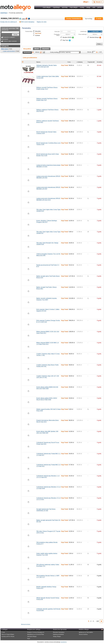The image size is (104, 644).
Task: Expand the Lokalizacja 'z całej Polski' dropdown
Action: pos(95,32)
